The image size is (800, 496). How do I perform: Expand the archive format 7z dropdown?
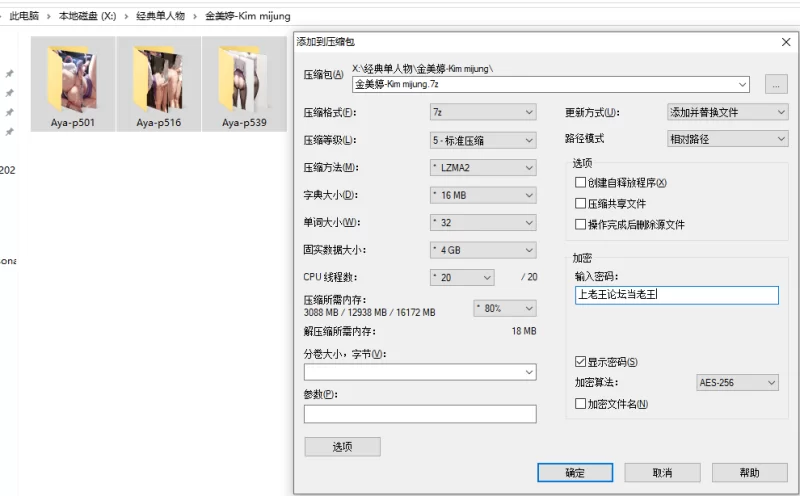(483, 112)
